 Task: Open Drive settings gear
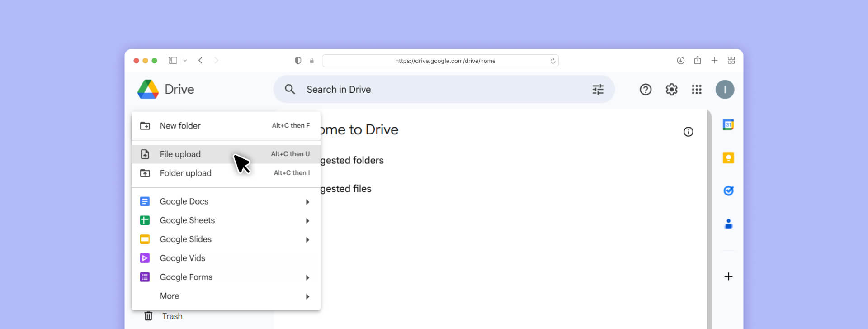pyautogui.click(x=671, y=90)
